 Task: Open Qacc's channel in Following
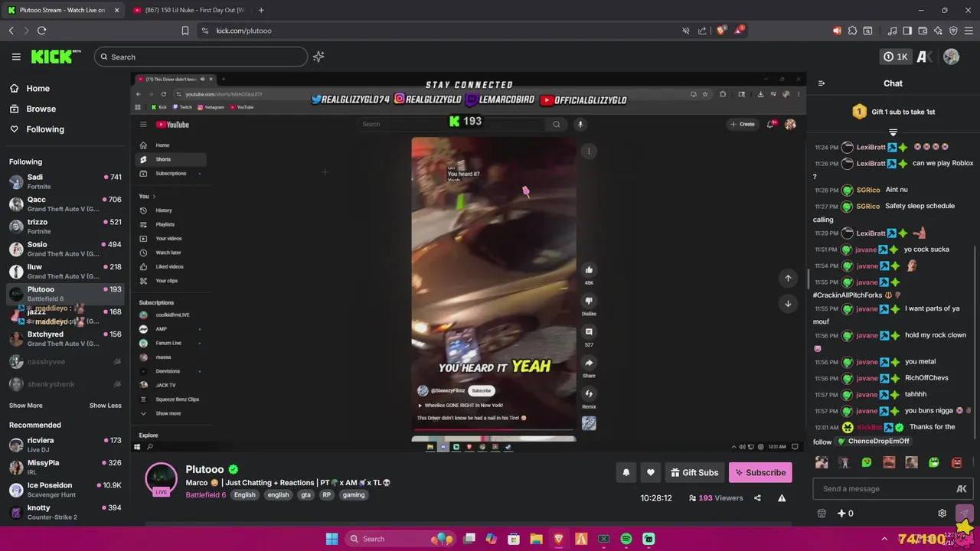pos(65,204)
